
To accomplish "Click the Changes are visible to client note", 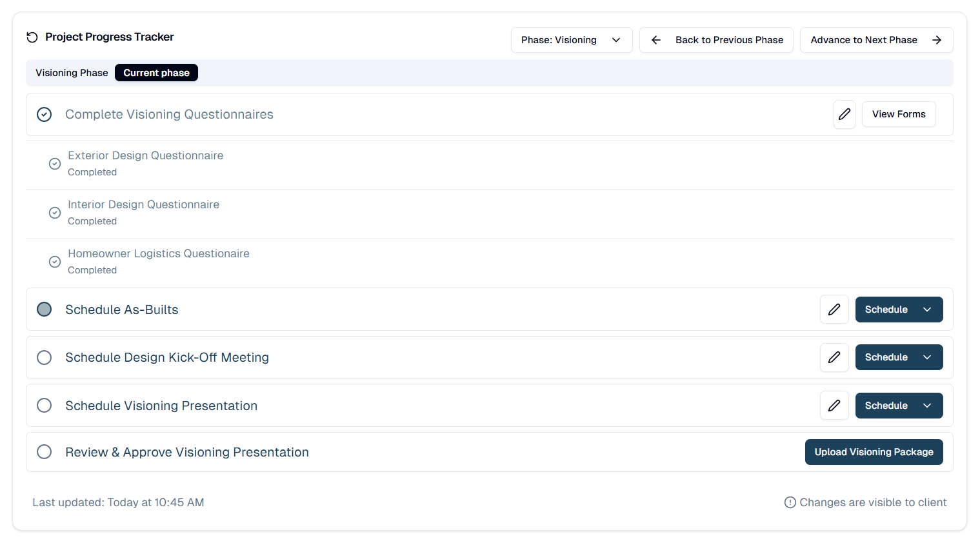I will [x=873, y=502].
